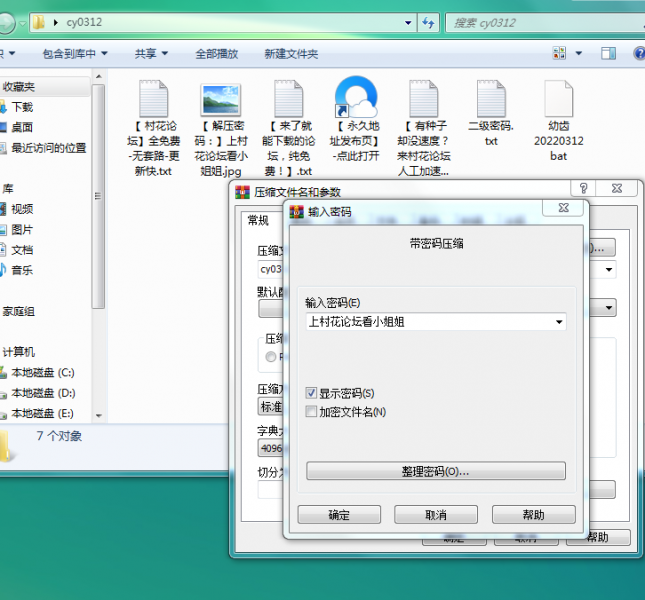Click the 下载 folder in favorites

[x=22, y=107]
